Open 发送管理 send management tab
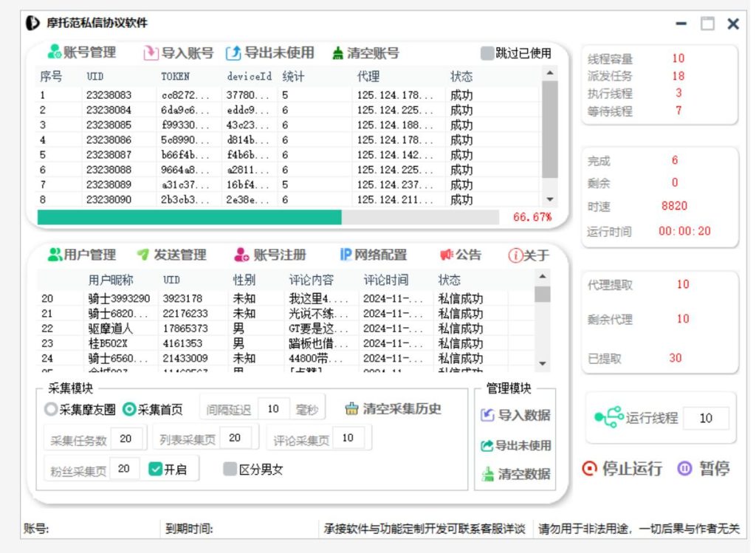 click(172, 255)
